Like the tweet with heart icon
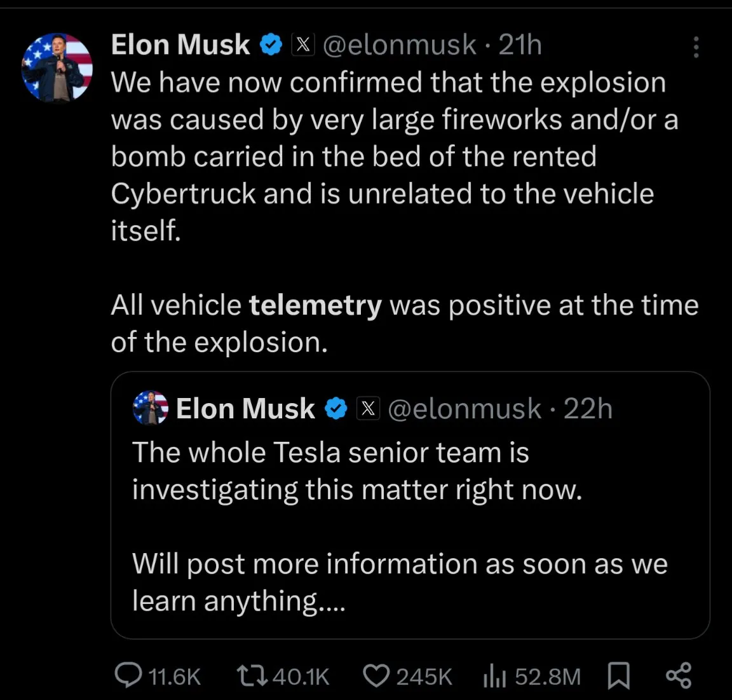 pyautogui.click(x=376, y=676)
